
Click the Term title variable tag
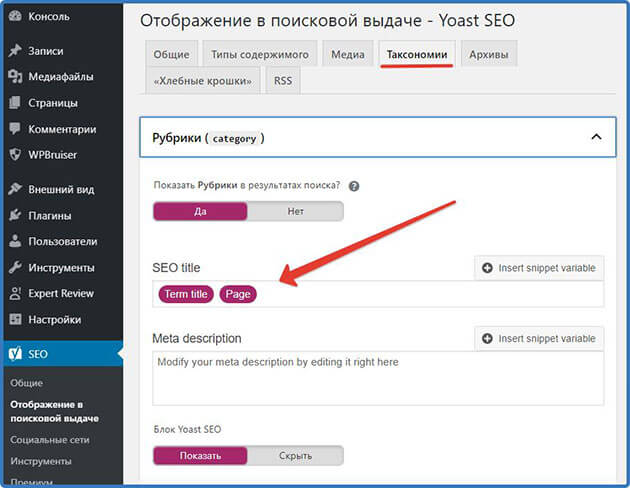pos(186,294)
